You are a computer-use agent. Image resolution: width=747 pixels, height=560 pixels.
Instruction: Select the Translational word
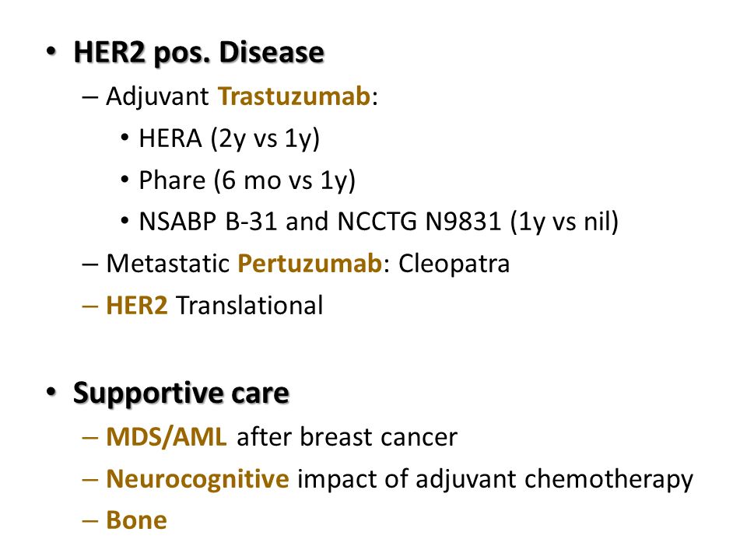(x=250, y=305)
